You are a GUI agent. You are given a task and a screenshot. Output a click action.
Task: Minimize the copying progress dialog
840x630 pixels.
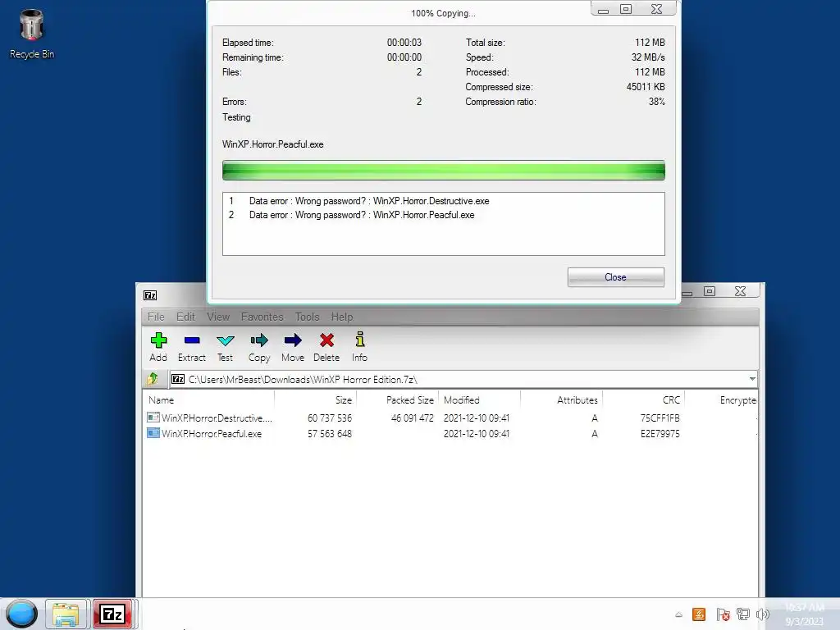603,9
